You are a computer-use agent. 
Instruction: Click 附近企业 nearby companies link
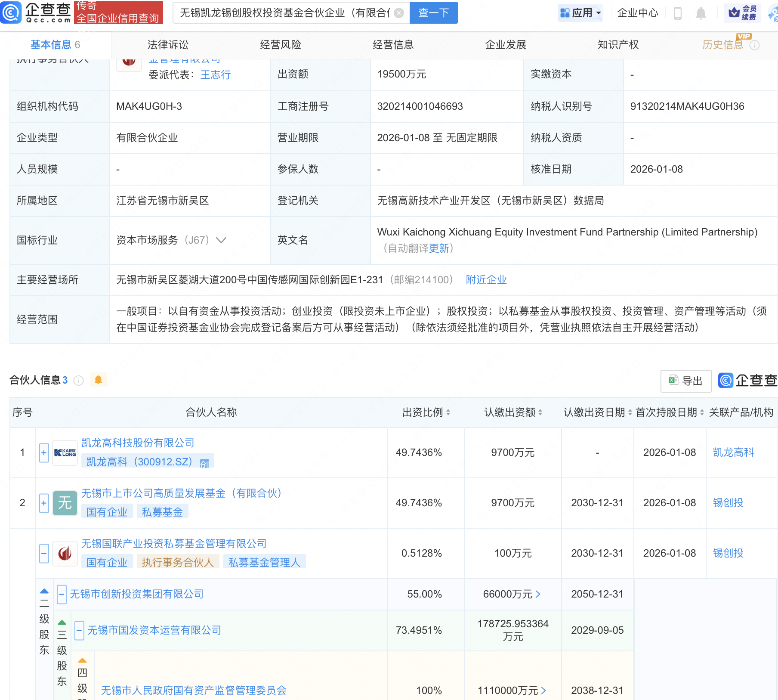(x=485, y=280)
